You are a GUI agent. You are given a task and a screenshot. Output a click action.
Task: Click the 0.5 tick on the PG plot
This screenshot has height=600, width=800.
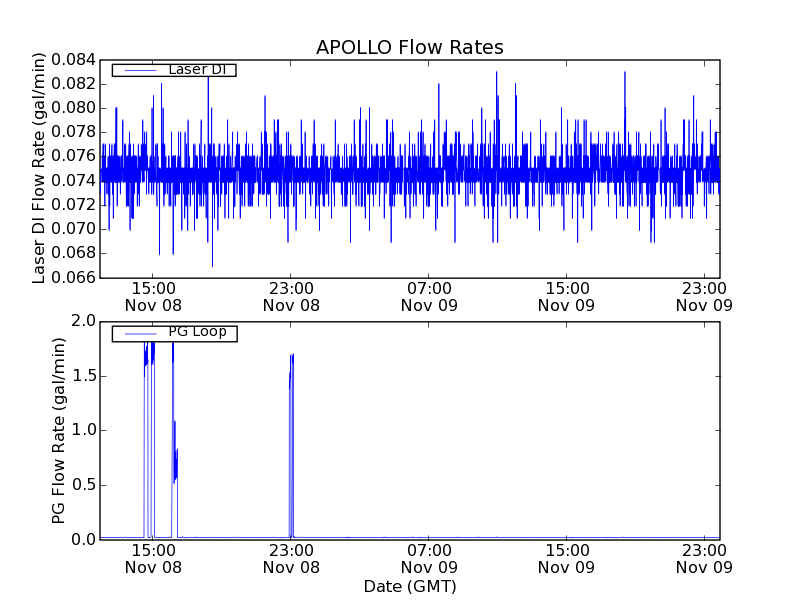[83, 485]
